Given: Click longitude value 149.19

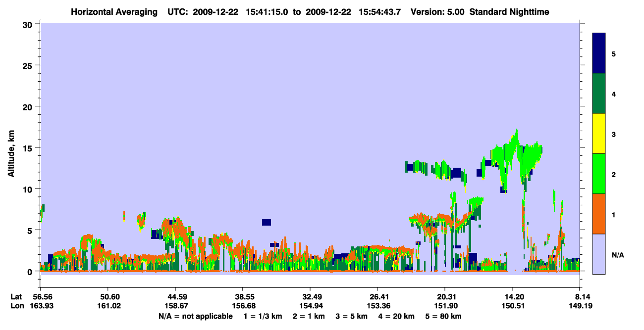Looking at the screenshot, I should tap(580, 306).
